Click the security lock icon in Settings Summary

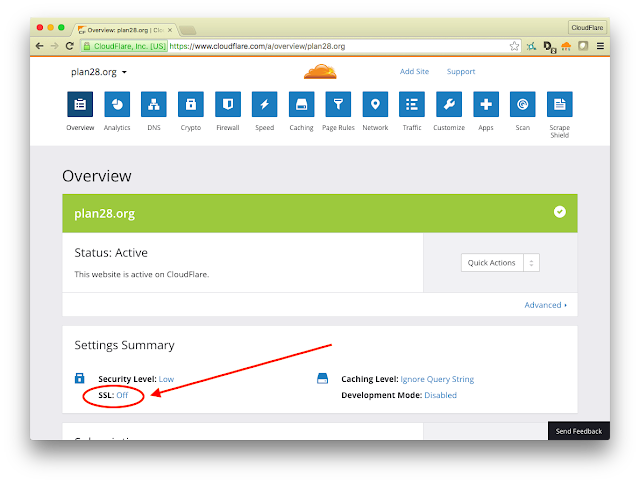[x=80, y=378]
